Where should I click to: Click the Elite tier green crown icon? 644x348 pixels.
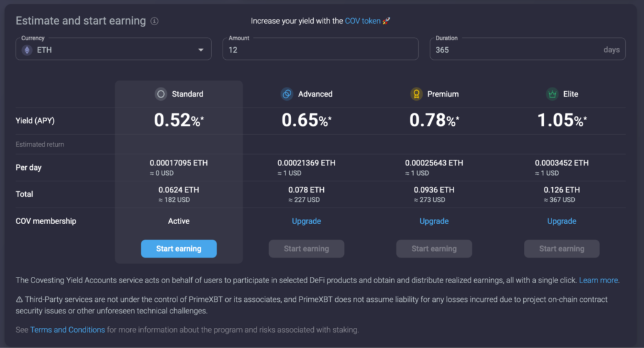coord(552,94)
